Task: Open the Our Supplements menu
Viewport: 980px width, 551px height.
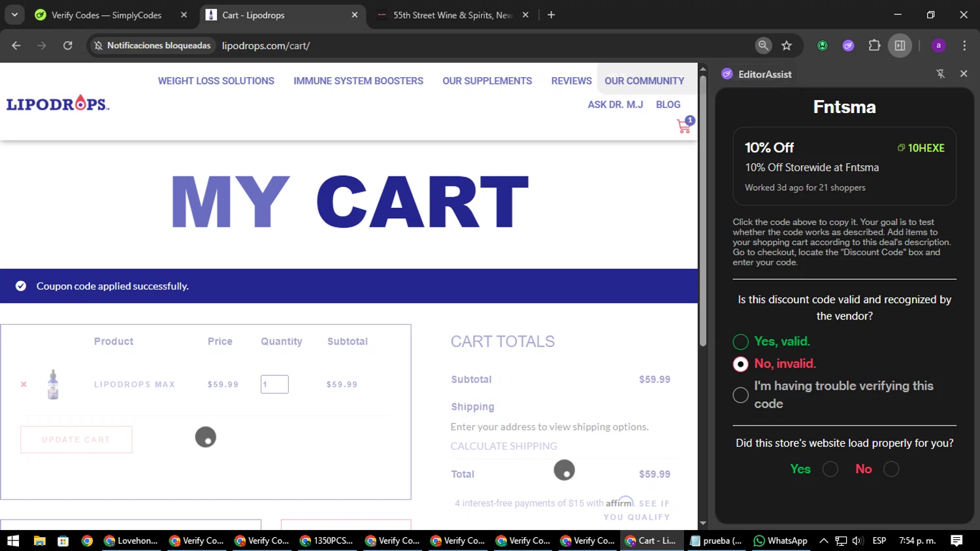Action: point(487,81)
